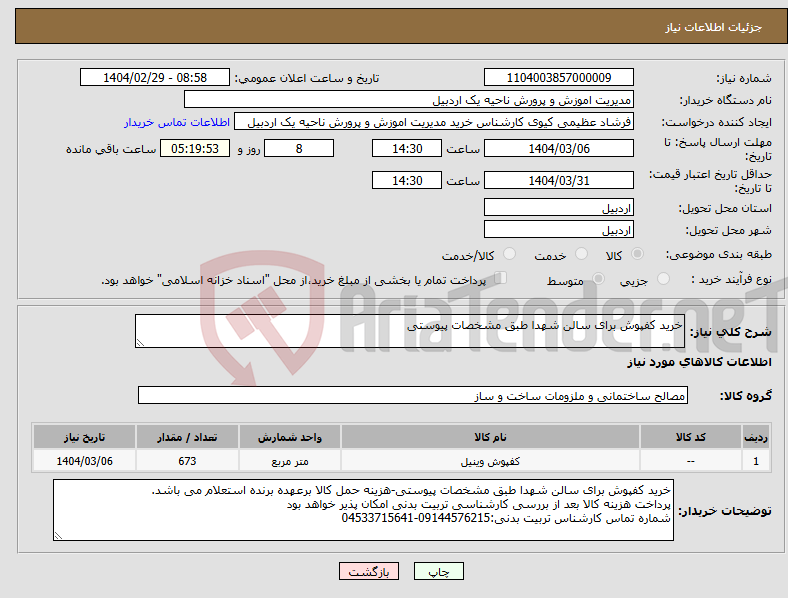Image resolution: width=788 pixels, height=598 pixels.
Task: Click the row number cell 1
Action: pyautogui.click(x=756, y=460)
